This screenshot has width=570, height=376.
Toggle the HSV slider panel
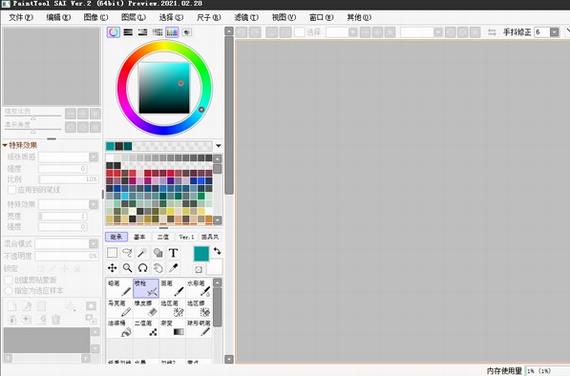click(x=142, y=32)
